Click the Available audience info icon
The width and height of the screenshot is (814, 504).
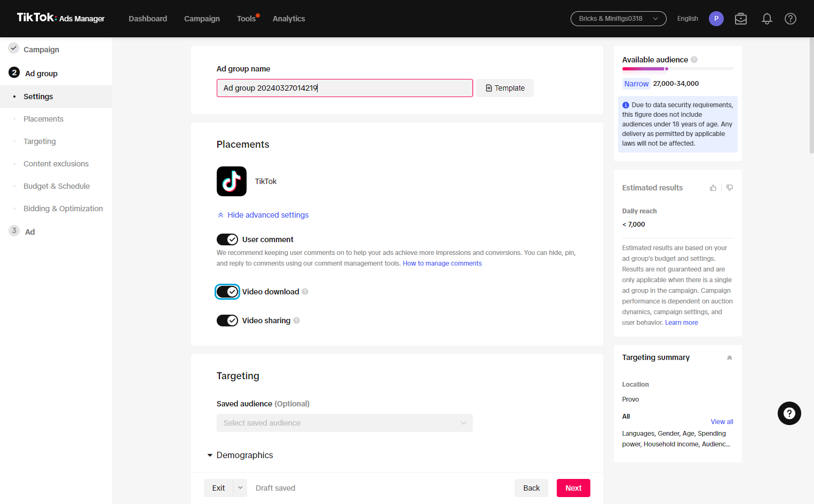point(694,60)
